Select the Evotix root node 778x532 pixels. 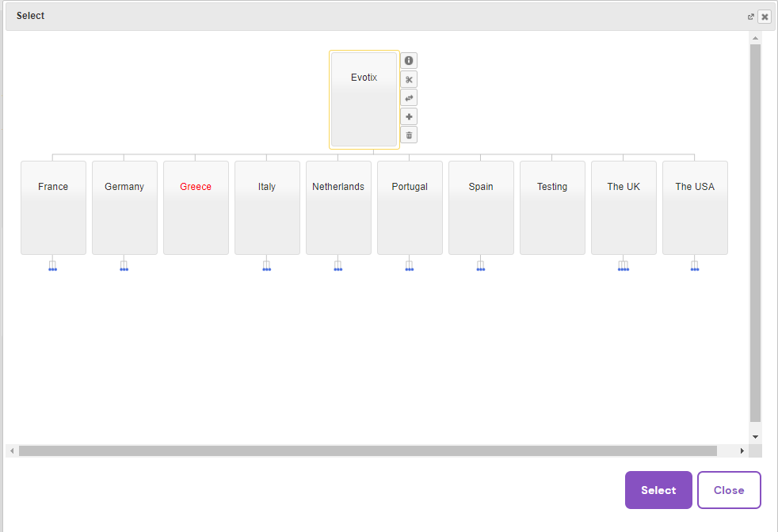364,99
